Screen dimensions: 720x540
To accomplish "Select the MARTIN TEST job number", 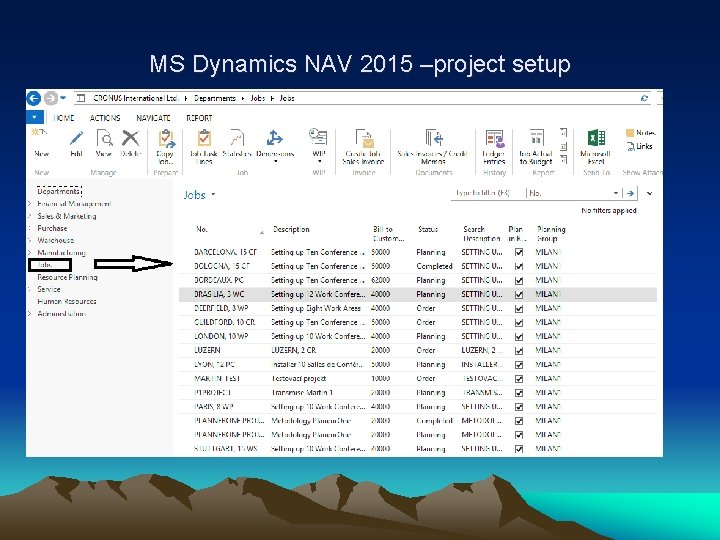I will click(217, 379).
